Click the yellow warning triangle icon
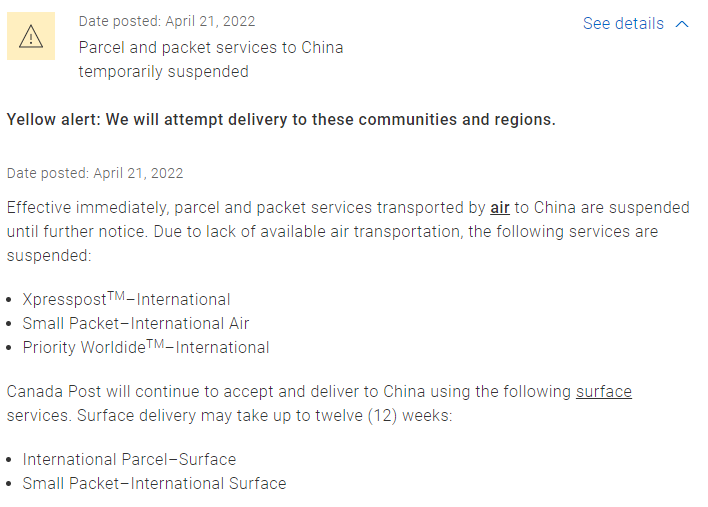Viewport: 708px width, 507px height. coord(31,36)
